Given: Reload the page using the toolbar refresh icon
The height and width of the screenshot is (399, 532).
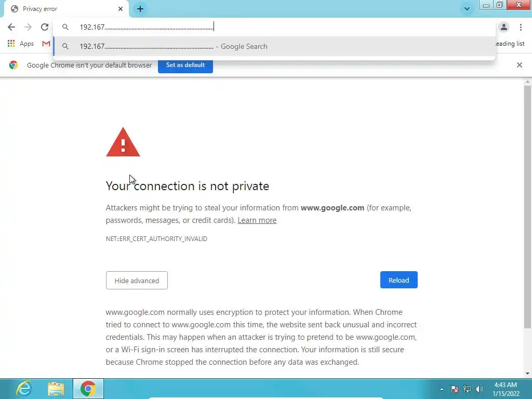Looking at the screenshot, I should 45,27.
